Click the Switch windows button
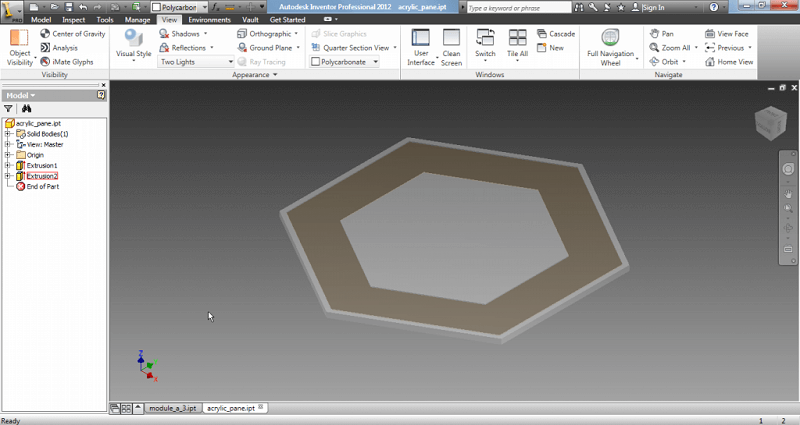This screenshot has width=800, height=425. point(485,46)
